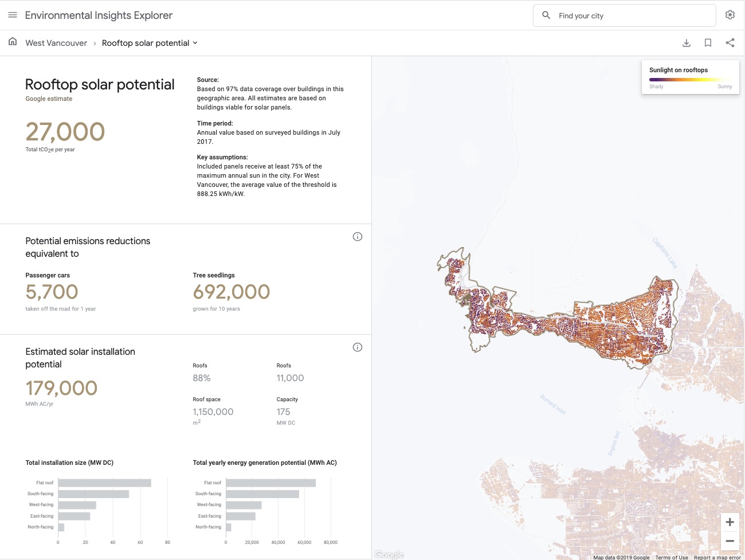Click West-facing bar in installation size chart
745x560 pixels.
(77, 505)
